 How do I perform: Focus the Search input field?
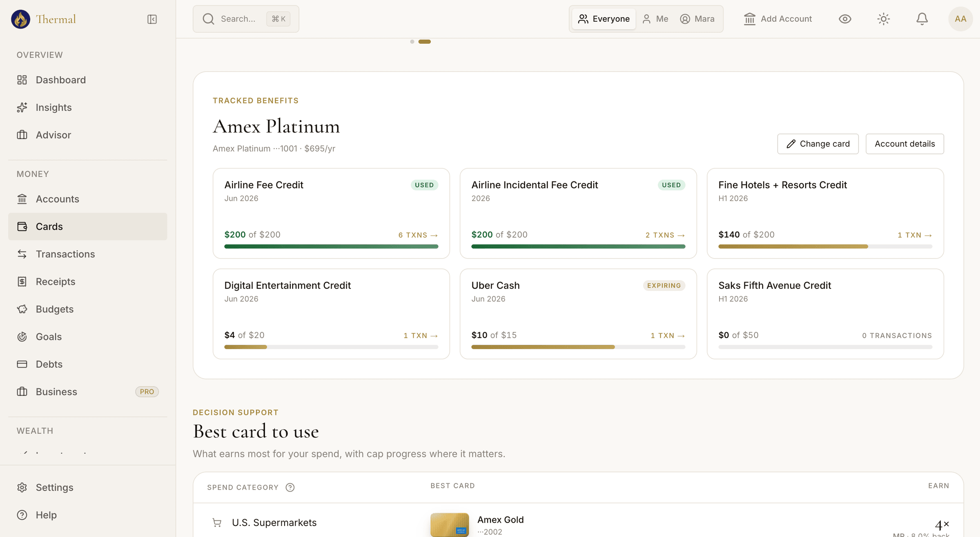(x=246, y=19)
